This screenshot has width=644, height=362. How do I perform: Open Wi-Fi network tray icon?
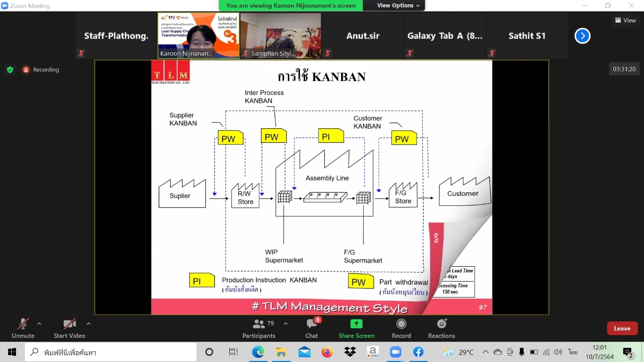point(546,352)
